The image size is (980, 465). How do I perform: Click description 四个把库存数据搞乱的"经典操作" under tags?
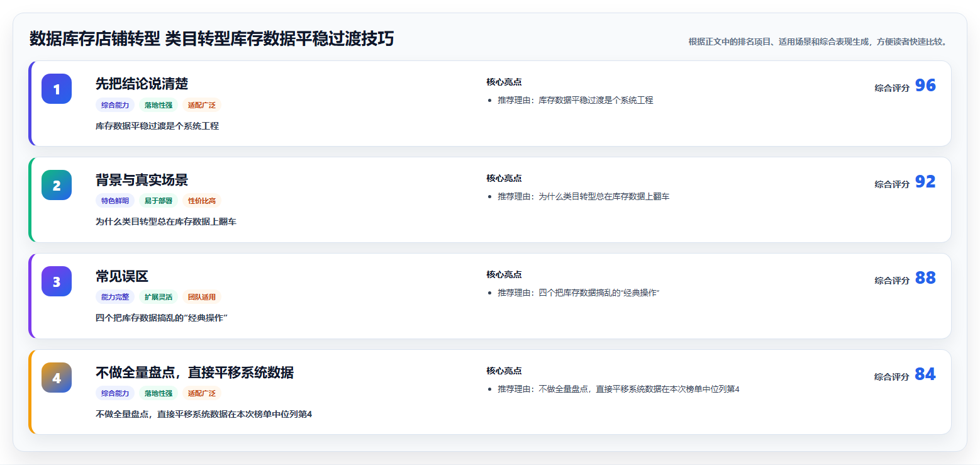162,318
